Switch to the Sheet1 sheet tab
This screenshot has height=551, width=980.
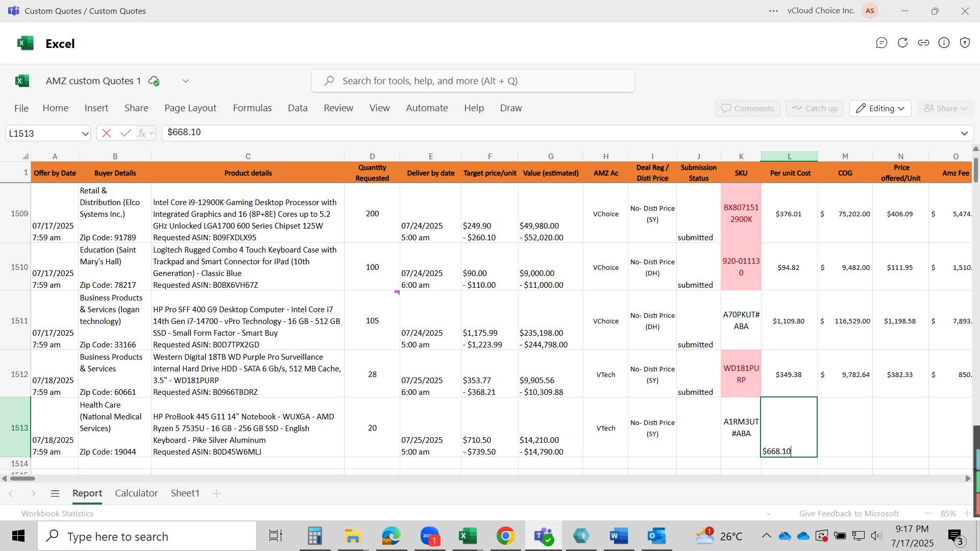185,493
